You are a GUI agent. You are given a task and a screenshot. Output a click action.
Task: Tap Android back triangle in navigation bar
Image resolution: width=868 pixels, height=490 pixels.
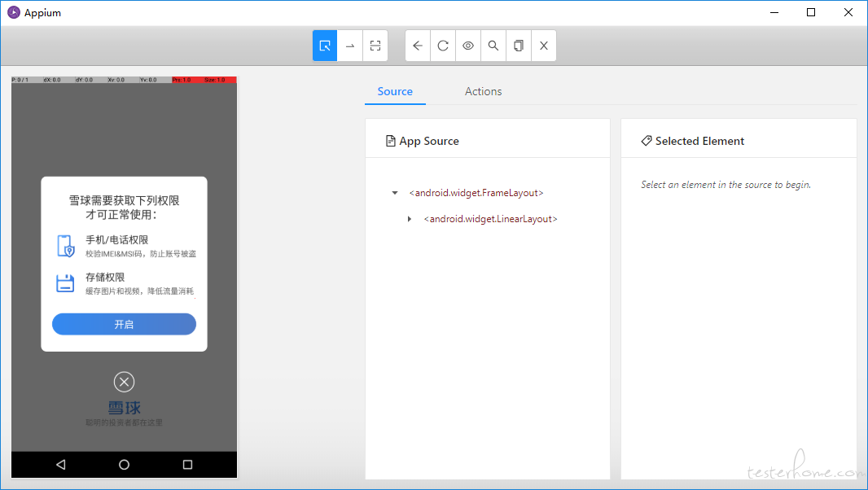point(61,465)
